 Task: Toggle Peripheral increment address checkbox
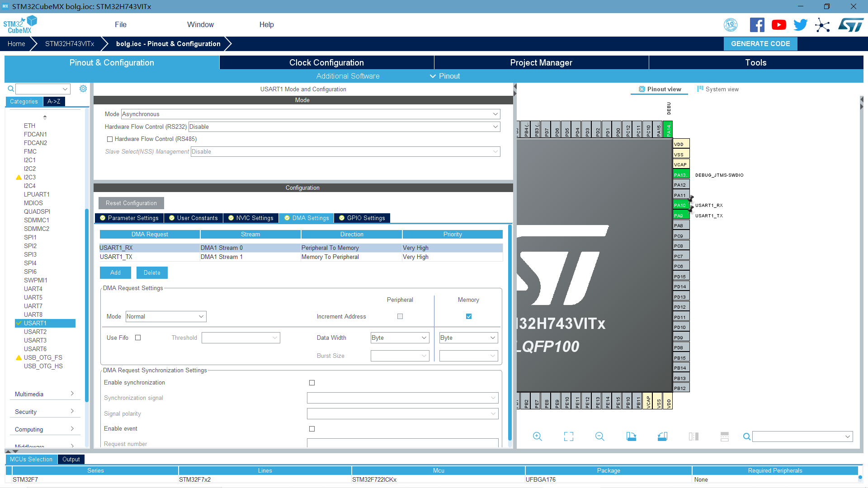pyautogui.click(x=400, y=316)
